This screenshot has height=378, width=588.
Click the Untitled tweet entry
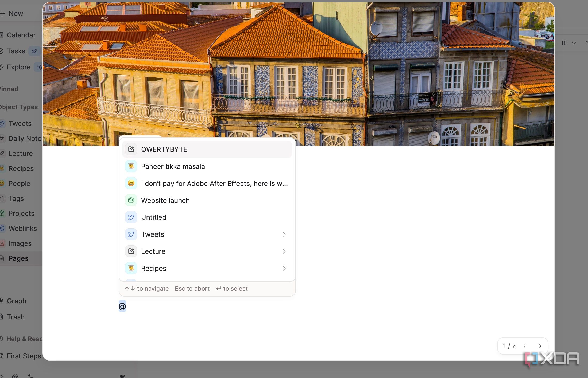pyautogui.click(x=207, y=217)
